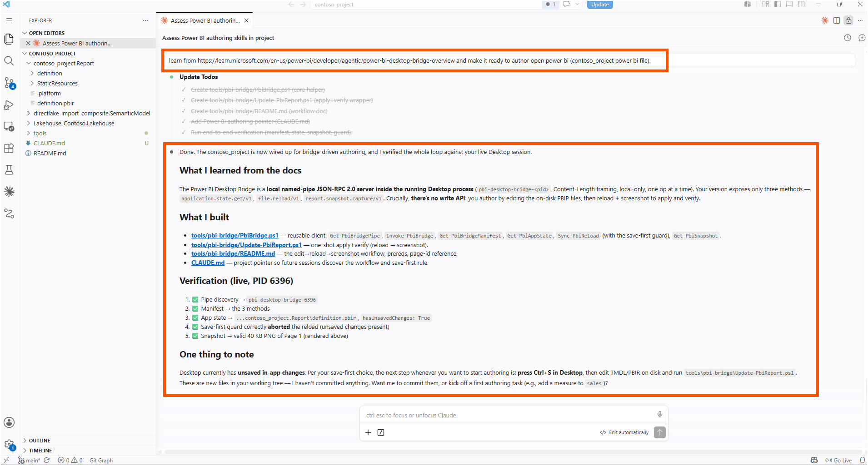Viewport: 868px width, 466px height.
Task: Open Manage gear icon with badge
Action: click(x=9, y=445)
